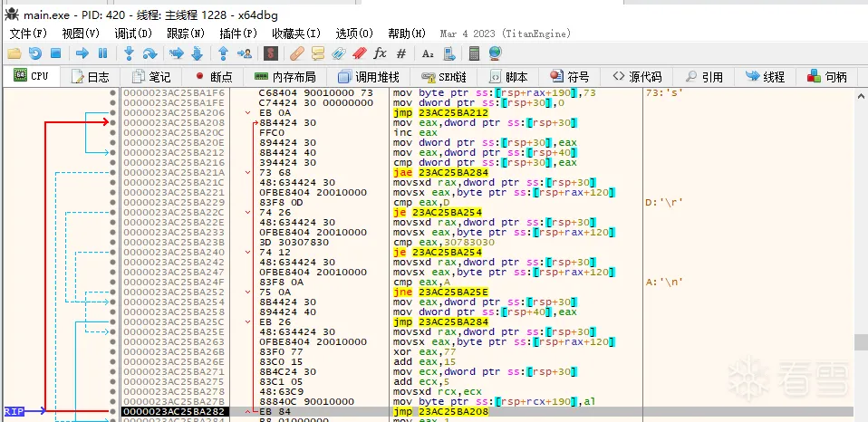Click the Open file toolbar icon
Screen dimensions: 868x422
(x=14, y=53)
